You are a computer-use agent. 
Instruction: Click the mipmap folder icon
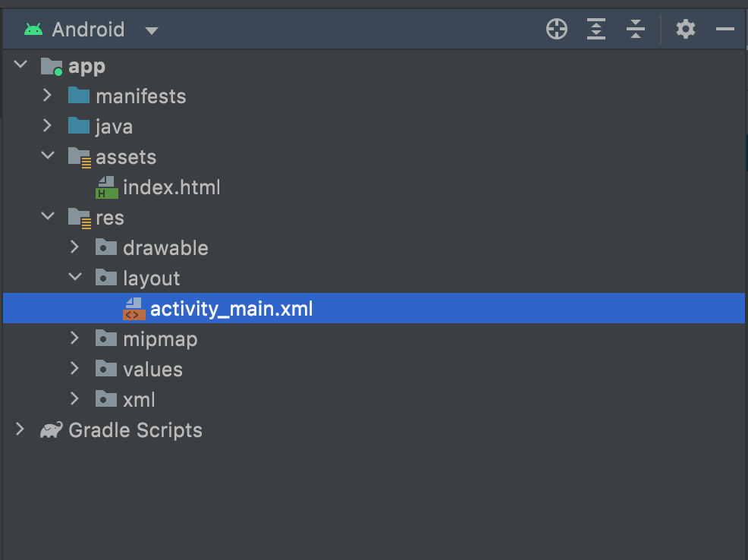pyautogui.click(x=106, y=338)
